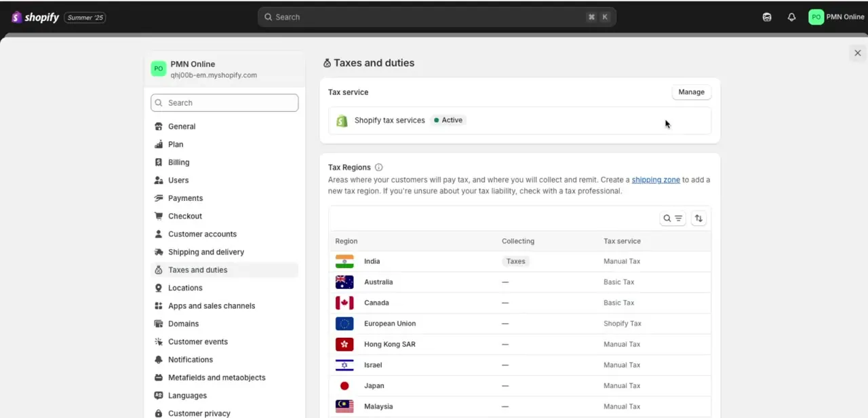Open the Malaysia tax region row
This screenshot has height=418, width=868.
tap(520, 406)
